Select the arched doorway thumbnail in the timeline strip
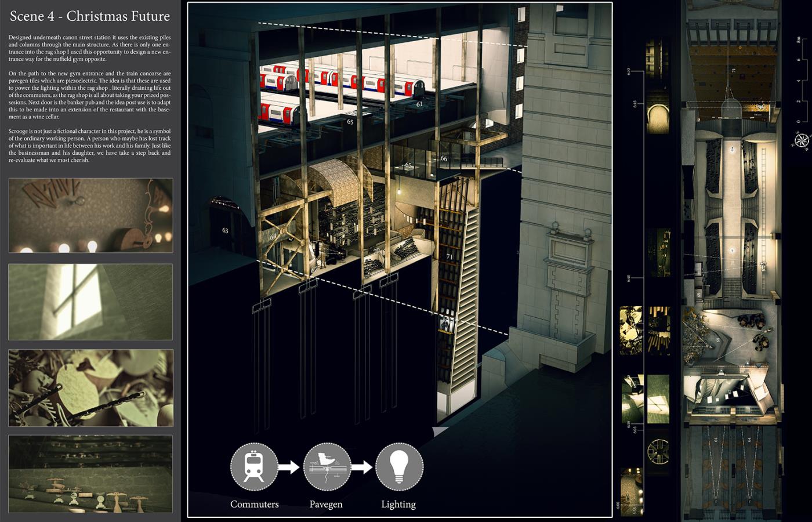Image resolution: width=812 pixels, height=522 pixels. (658, 117)
